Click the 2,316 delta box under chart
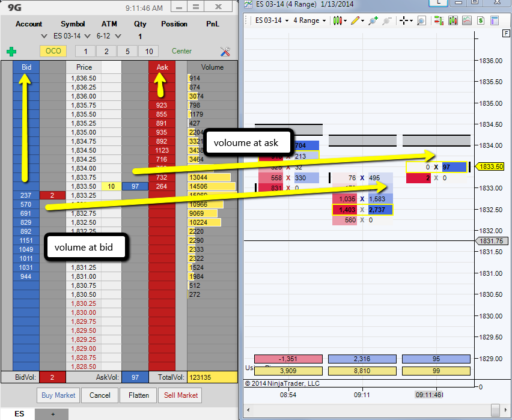 pos(362,359)
